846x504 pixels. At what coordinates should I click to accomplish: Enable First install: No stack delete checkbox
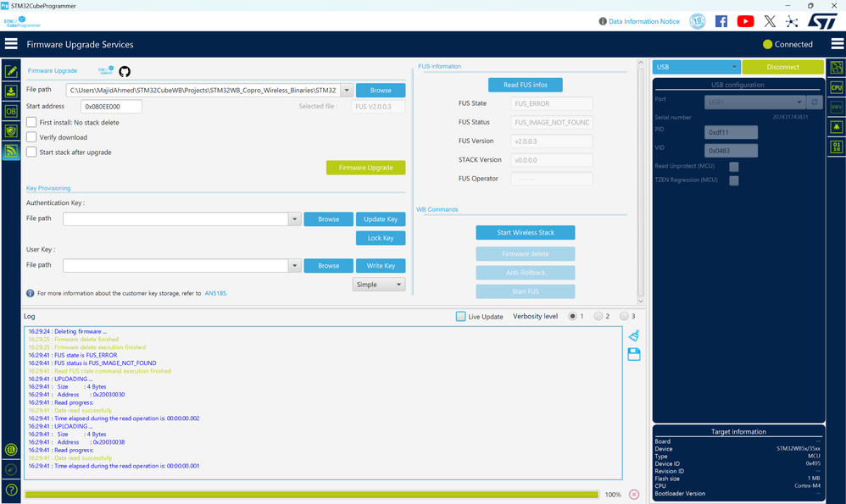tap(32, 122)
